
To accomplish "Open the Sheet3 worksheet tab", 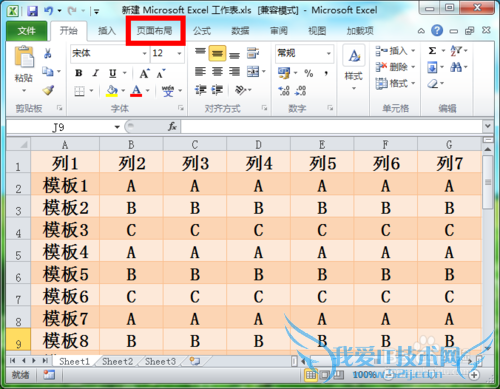I will coord(160,361).
